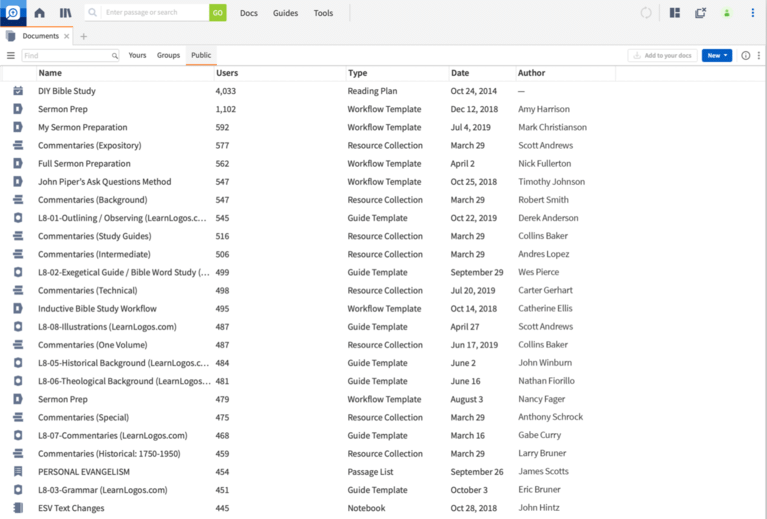Open the top bar three-dot menu
The height and width of the screenshot is (519, 767).
(x=753, y=13)
